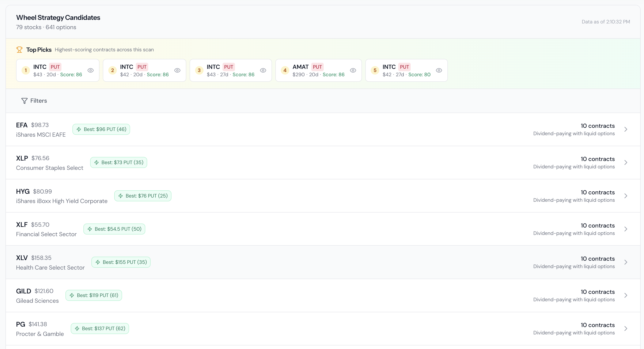Click lightning icon in GILD best badge
Viewport: 644px width, 349px height.
click(x=72, y=296)
